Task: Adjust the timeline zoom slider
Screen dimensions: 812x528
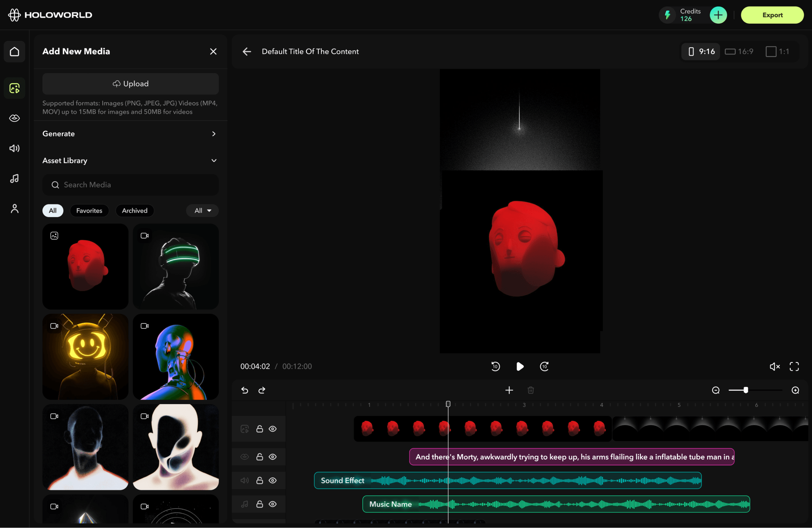Action: (x=746, y=390)
